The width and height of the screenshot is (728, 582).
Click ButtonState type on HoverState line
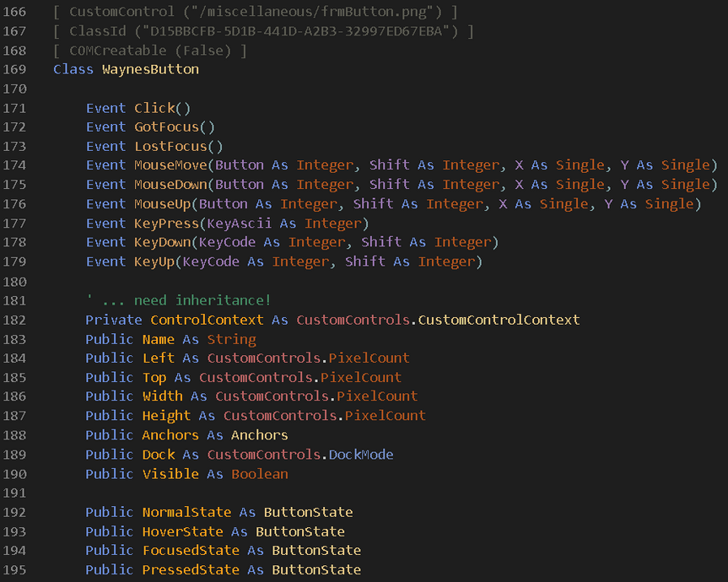[x=300, y=532]
